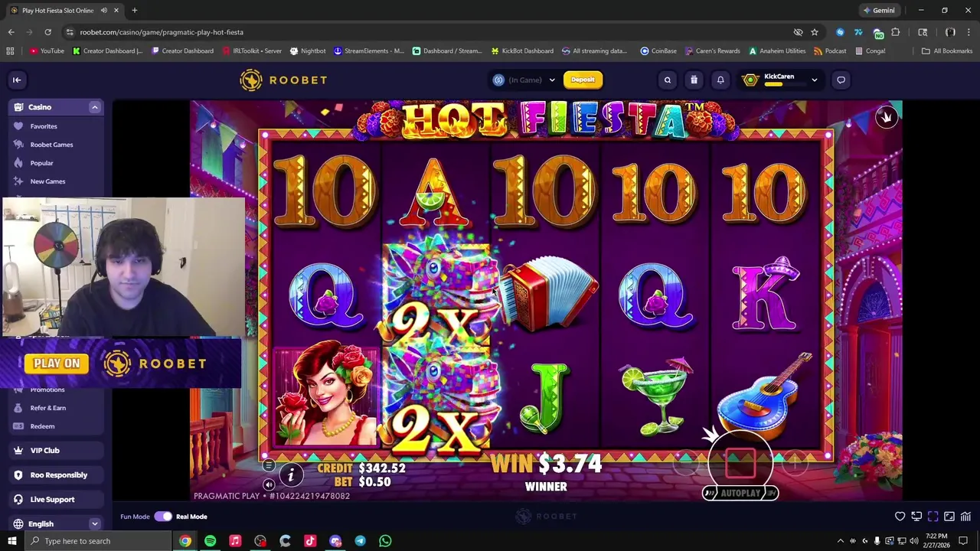980x551 pixels.
Task: Open the Gemini button in Chrome
Action: 879,11
